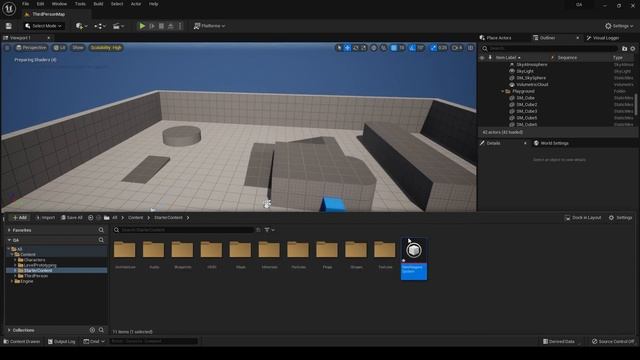Open the Select Mode dropdown
This screenshot has height=360, width=640.
coord(43,26)
